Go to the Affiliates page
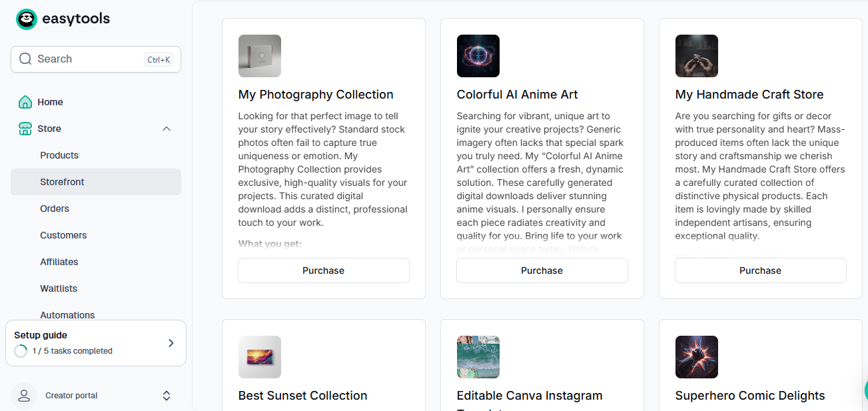Image resolution: width=868 pixels, height=411 pixels. point(59,262)
